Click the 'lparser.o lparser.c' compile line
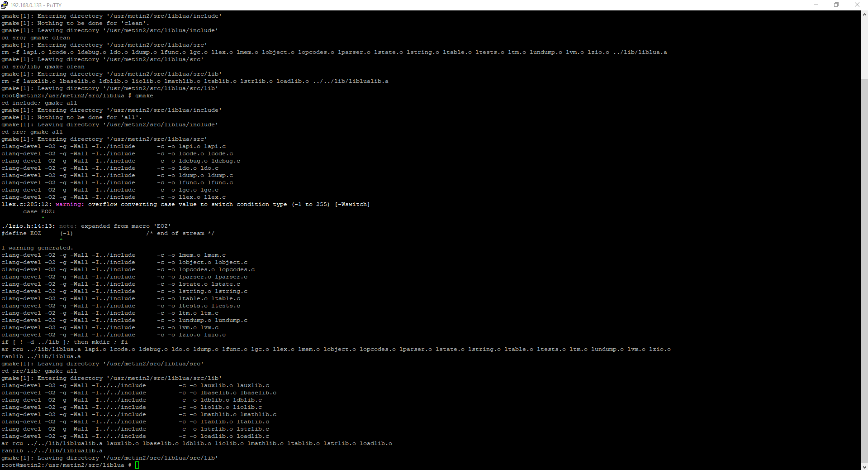This screenshot has width=868, height=470. pyautogui.click(x=124, y=277)
